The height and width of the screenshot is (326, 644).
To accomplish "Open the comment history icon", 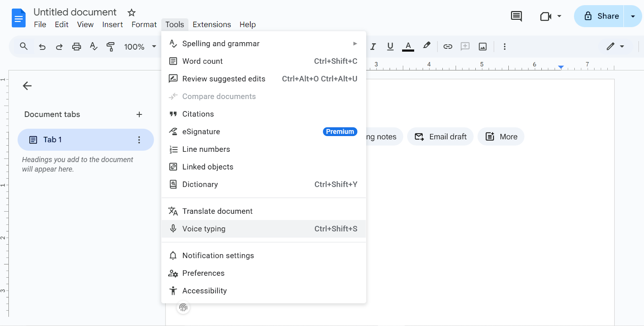I will [516, 16].
